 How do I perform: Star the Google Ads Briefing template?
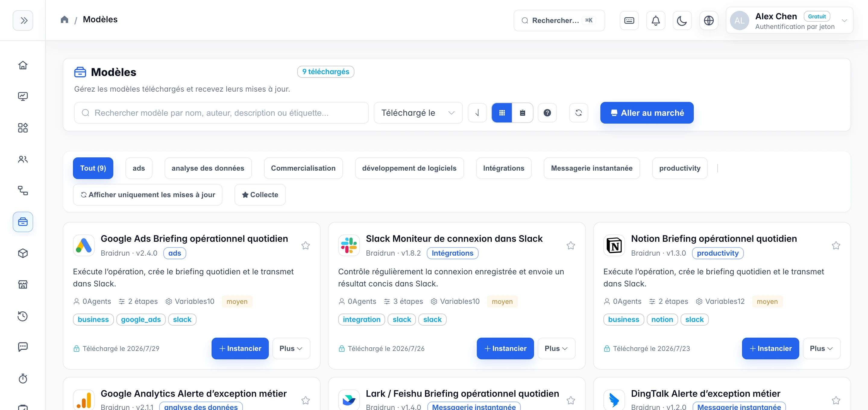point(305,245)
